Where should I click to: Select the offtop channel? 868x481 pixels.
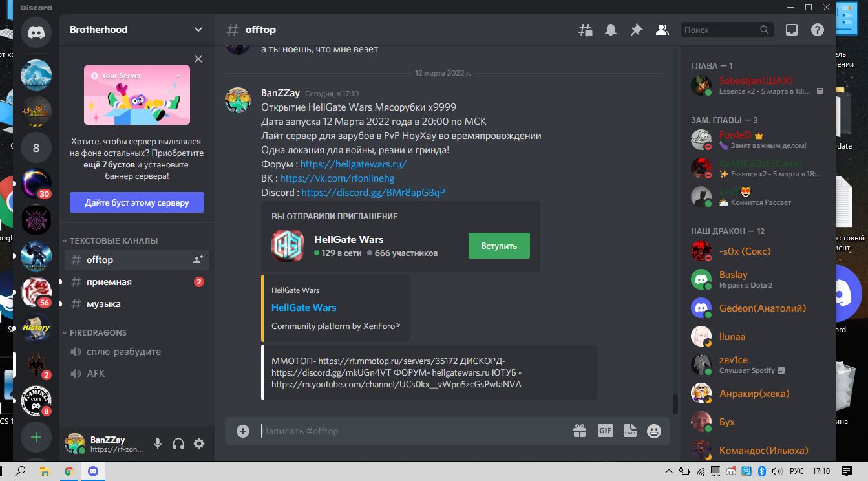pyautogui.click(x=137, y=260)
